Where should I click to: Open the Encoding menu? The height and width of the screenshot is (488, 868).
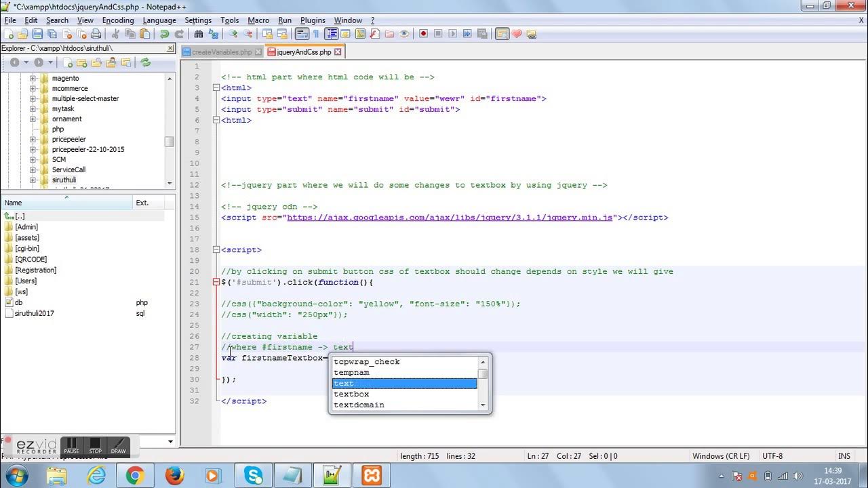pos(118,20)
